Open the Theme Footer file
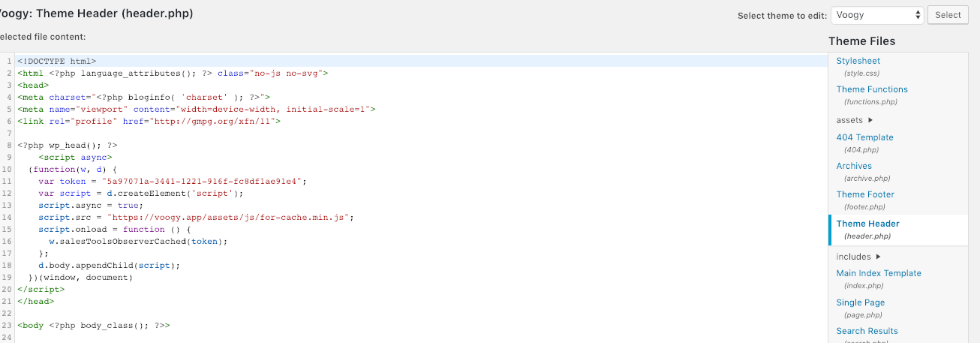 [x=865, y=194]
